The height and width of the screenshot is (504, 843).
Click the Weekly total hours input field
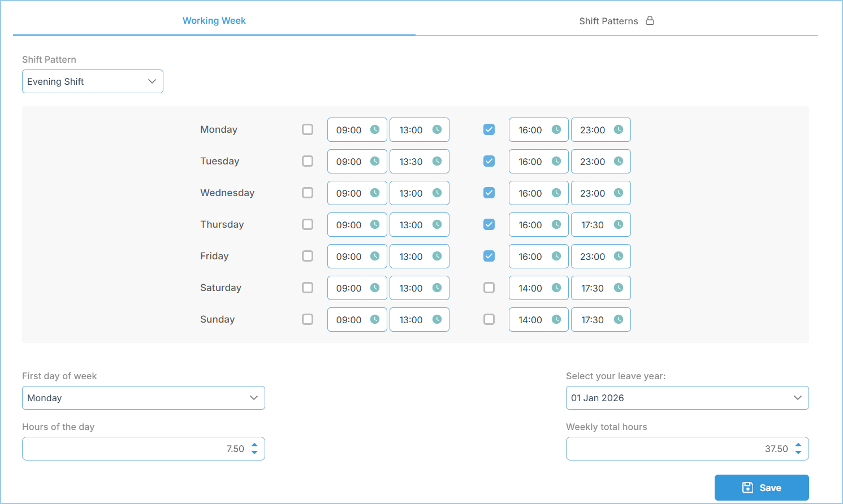pos(688,449)
